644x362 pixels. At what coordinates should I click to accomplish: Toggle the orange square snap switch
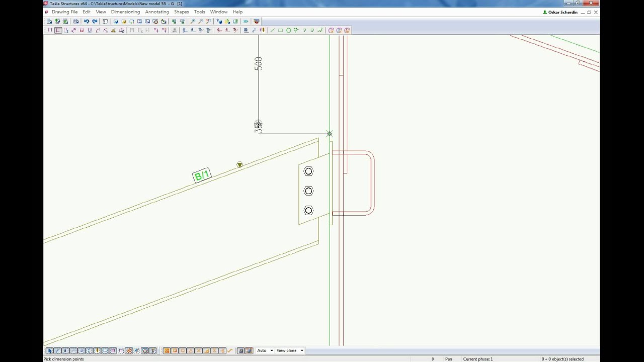pyautogui.click(x=175, y=350)
